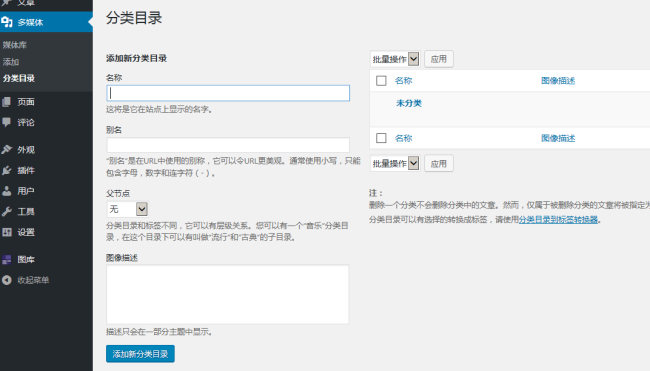Click the 设置 settings icon

coord(7,232)
